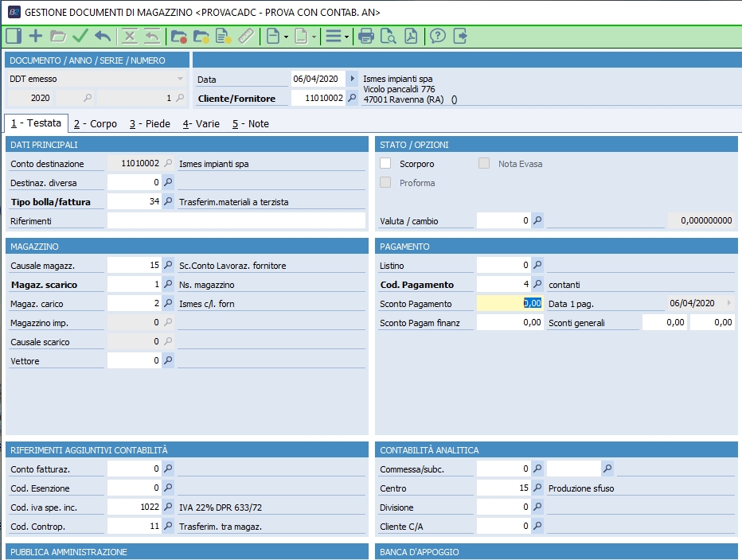This screenshot has height=560, width=742.
Task: Click the text 'Vicolo pancaldi 776'
Action: click(x=399, y=89)
